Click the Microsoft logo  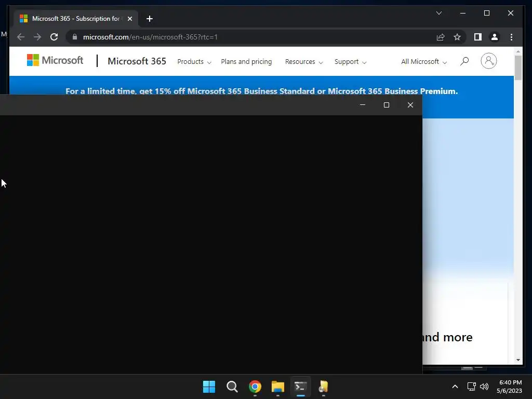click(x=55, y=60)
